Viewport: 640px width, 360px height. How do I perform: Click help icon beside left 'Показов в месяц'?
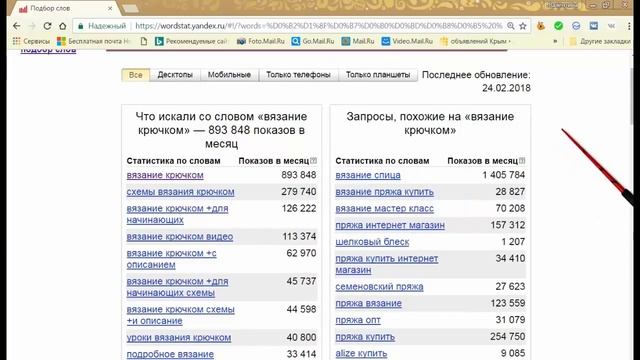pos(313,161)
